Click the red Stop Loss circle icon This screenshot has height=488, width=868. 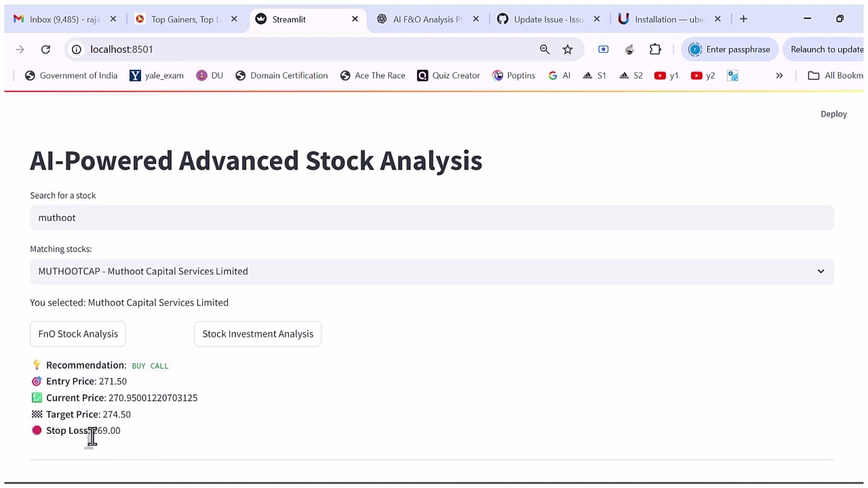(x=37, y=430)
